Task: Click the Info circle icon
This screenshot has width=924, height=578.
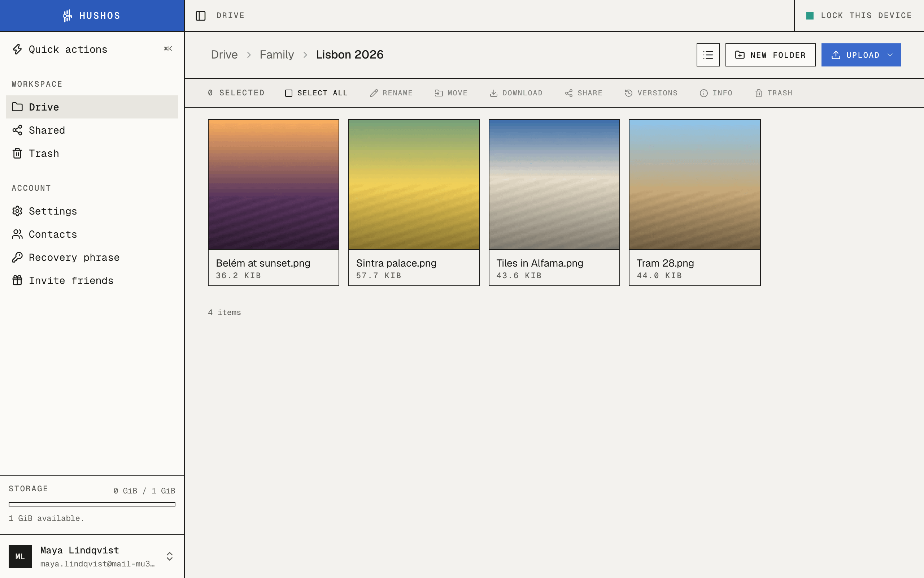Action: coord(704,93)
